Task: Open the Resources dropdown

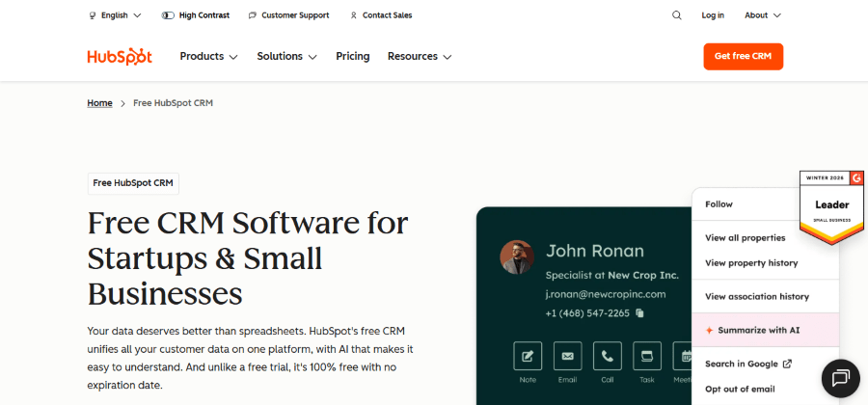Action: (x=420, y=57)
